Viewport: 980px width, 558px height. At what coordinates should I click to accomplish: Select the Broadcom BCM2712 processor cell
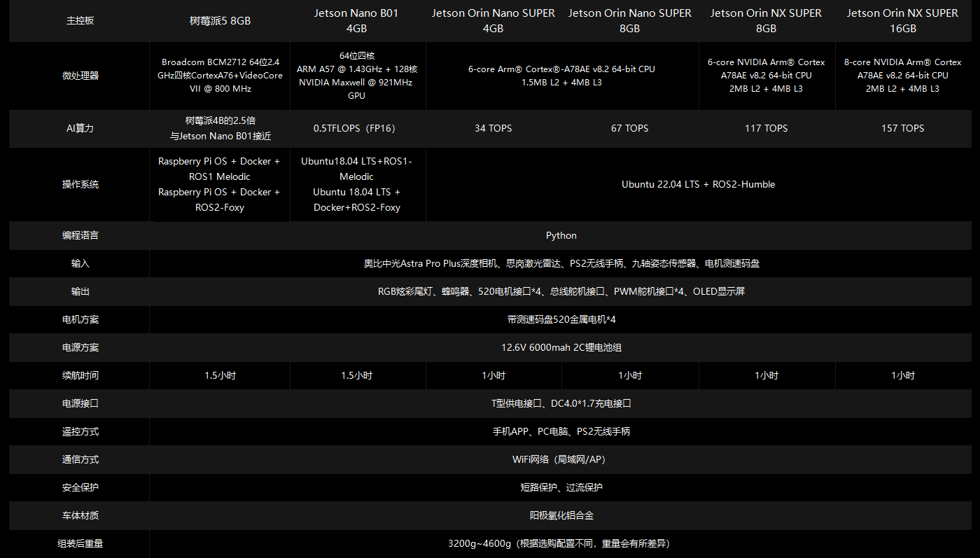pyautogui.click(x=220, y=76)
